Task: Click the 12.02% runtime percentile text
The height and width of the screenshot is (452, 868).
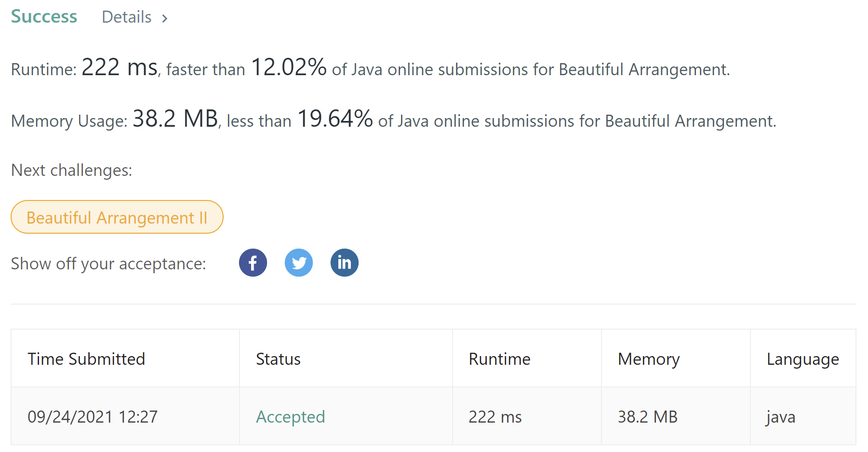Action: coord(289,67)
